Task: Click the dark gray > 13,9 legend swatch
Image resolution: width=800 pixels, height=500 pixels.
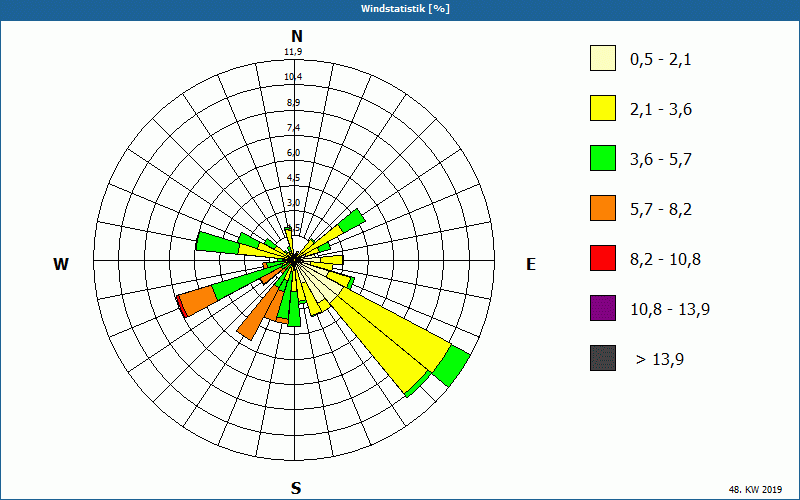Action: [x=603, y=358]
